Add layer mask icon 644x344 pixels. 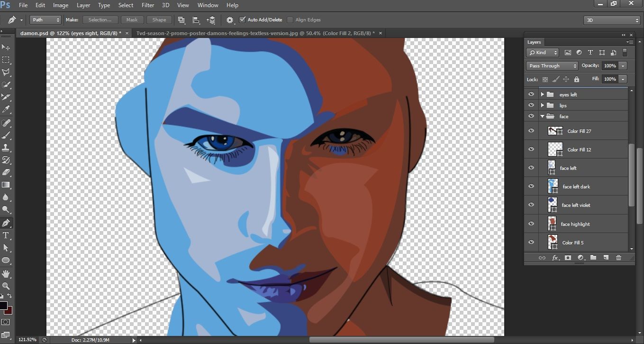tap(568, 258)
